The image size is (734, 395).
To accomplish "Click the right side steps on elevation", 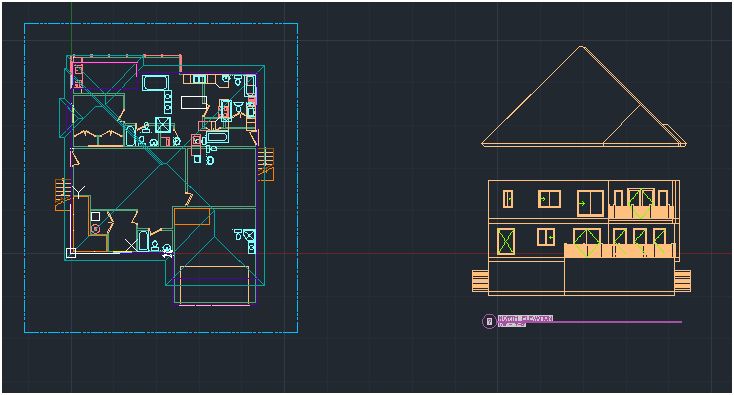I will click(x=683, y=281).
